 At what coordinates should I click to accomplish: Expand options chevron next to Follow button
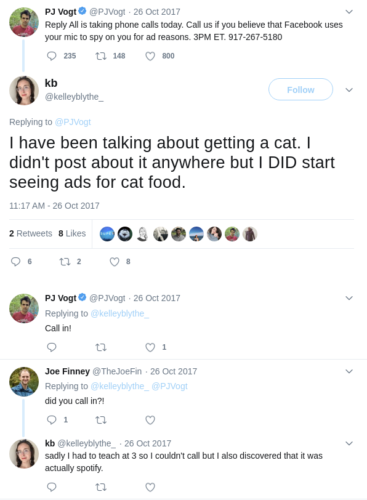[x=349, y=90]
